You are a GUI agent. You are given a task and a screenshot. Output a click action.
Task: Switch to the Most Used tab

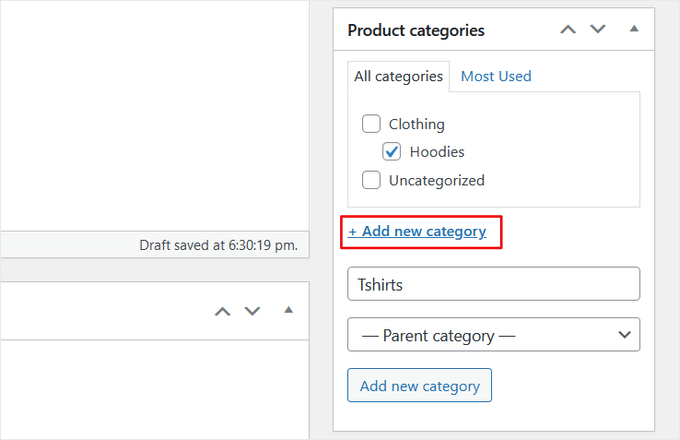click(495, 76)
